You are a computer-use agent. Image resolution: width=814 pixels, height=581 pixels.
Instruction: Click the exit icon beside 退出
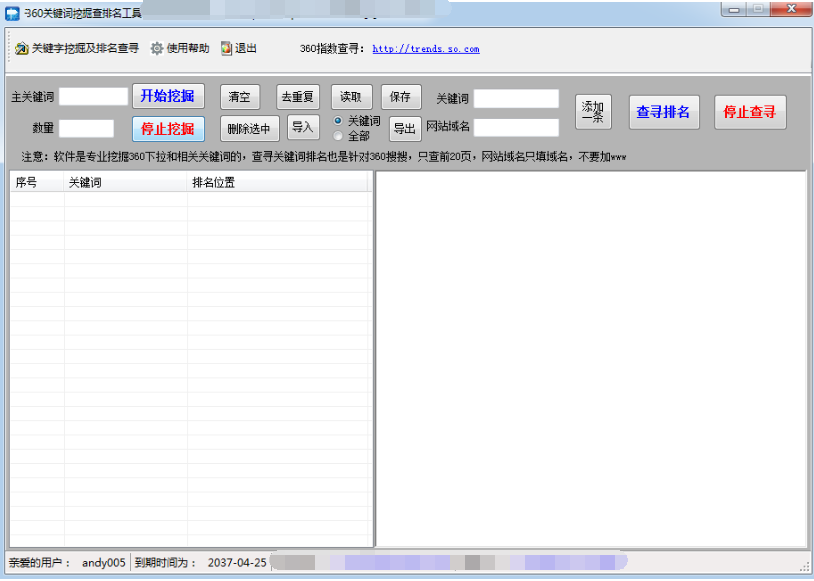[x=226, y=49]
